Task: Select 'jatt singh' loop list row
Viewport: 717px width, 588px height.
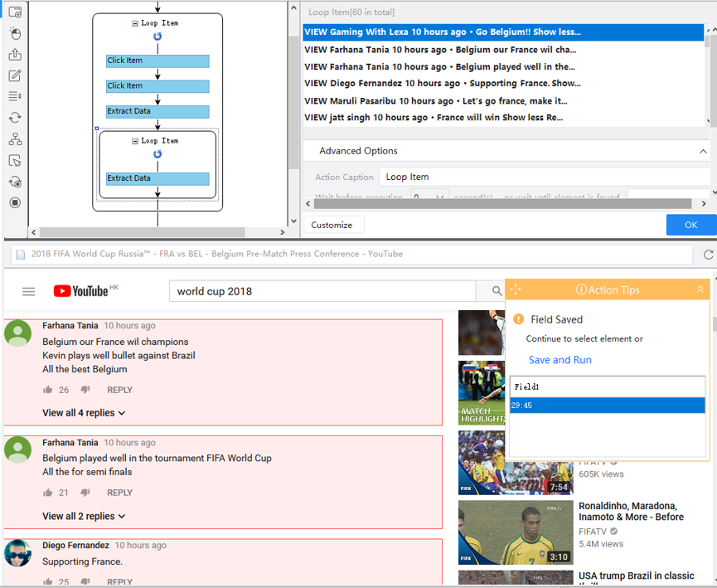Action: coord(503,118)
